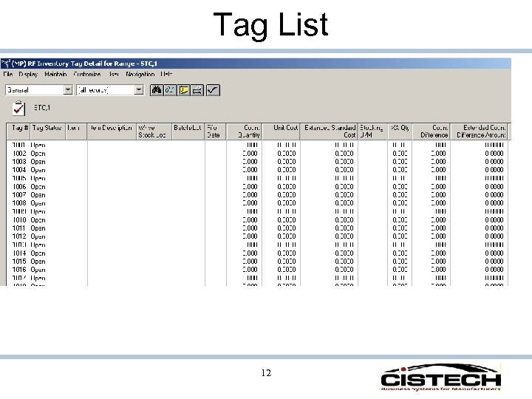Viewport: 532px width, 399px height.
Task: Select tag row 1014
Action: pos(257,253)
